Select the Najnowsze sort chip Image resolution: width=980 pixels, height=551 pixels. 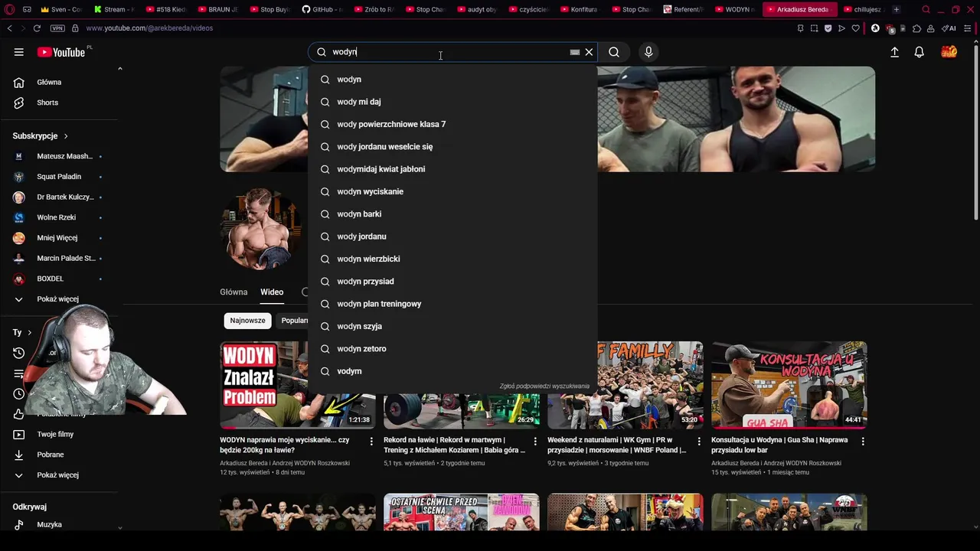click(247, 321)
